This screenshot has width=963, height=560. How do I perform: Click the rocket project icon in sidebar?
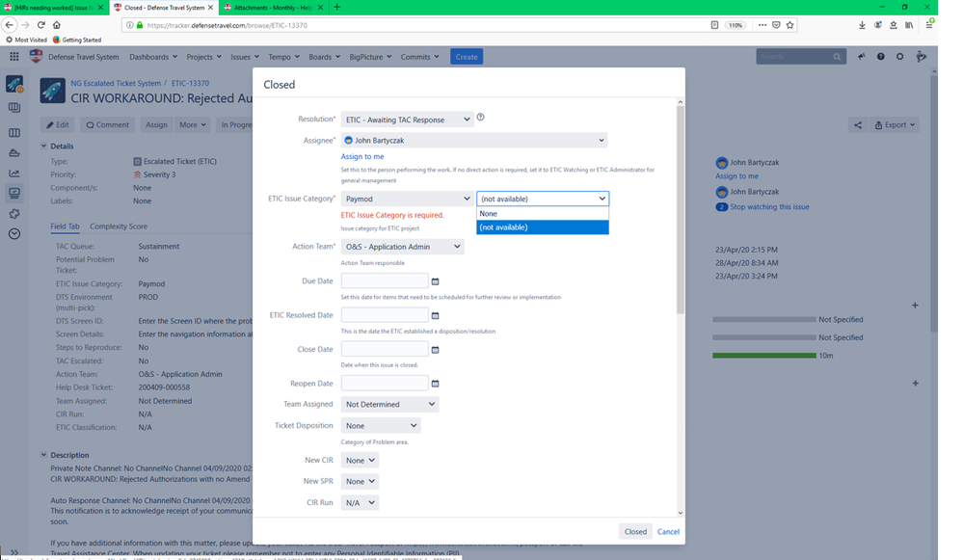(14, 84)
